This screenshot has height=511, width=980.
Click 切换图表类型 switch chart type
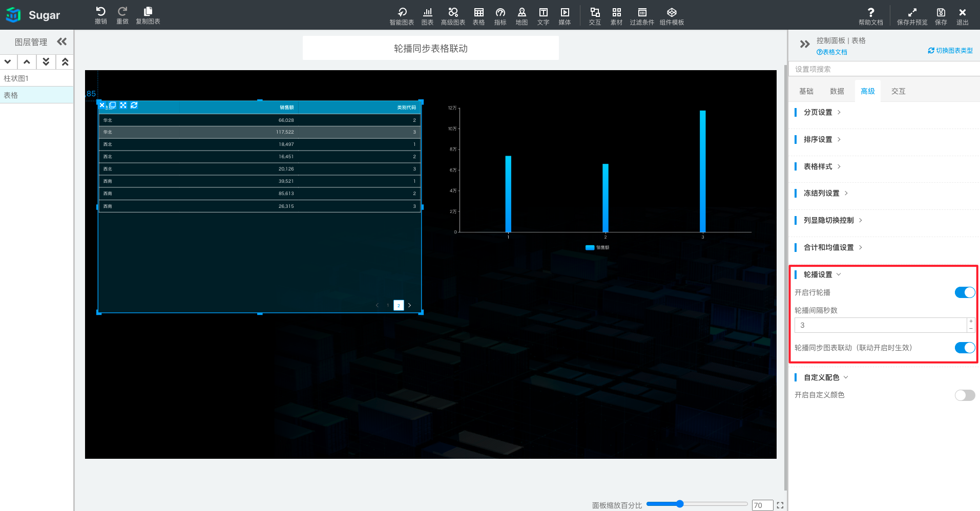coord(950,51)
